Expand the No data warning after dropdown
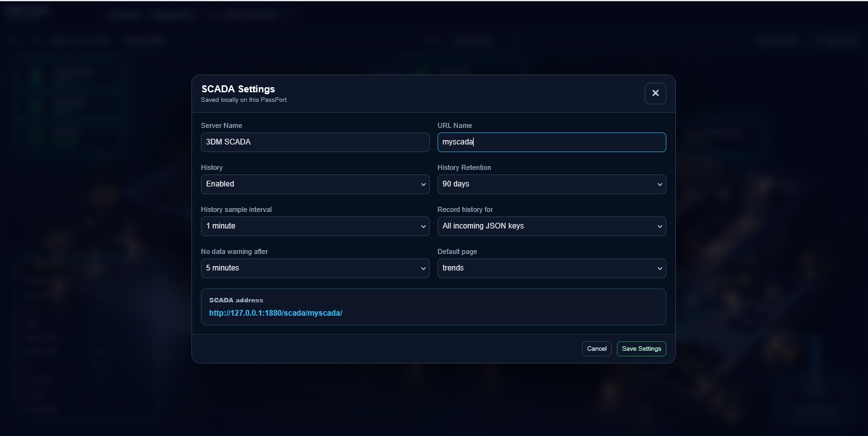Image resolution: width=868 pixels, height=436 pixels. [315, 268]
